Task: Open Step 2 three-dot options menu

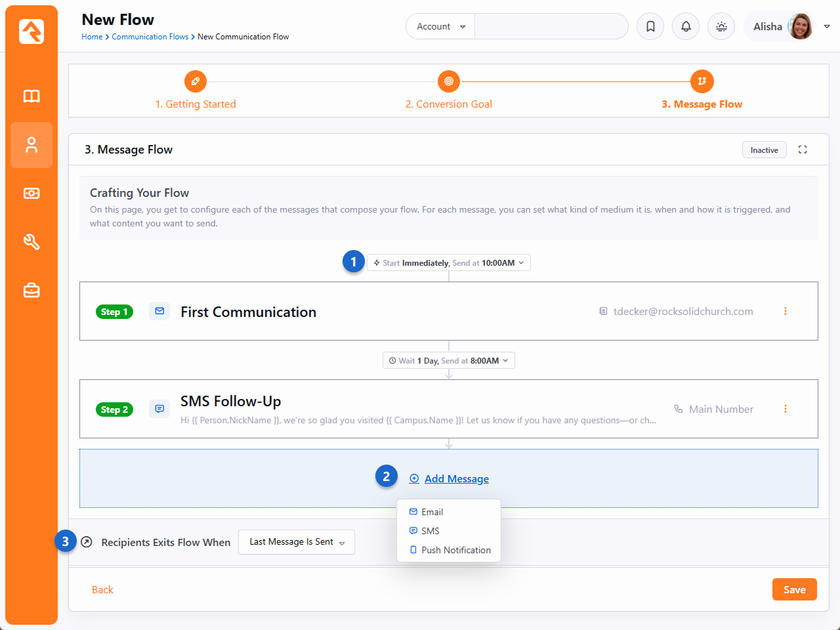Action: pos(785,409)
